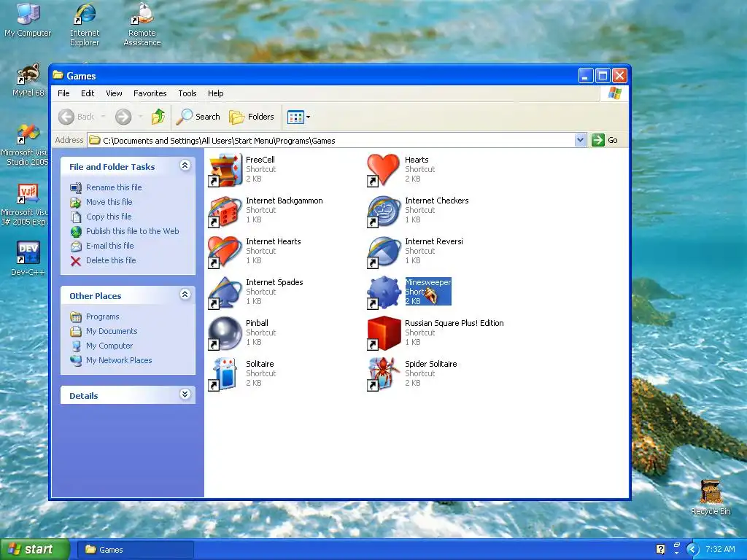Click Rename this file link
The image size is (747, 560).
pos(114,187)
